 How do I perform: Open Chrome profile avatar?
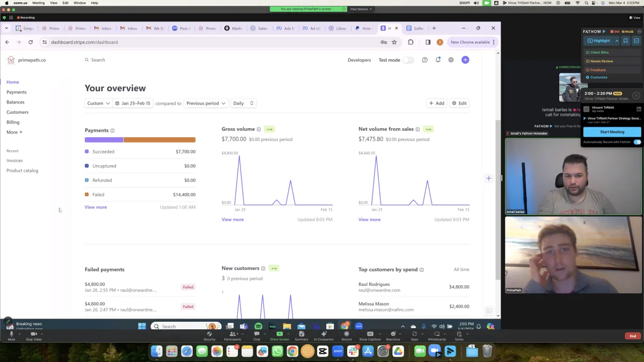[x=440, y=42]
